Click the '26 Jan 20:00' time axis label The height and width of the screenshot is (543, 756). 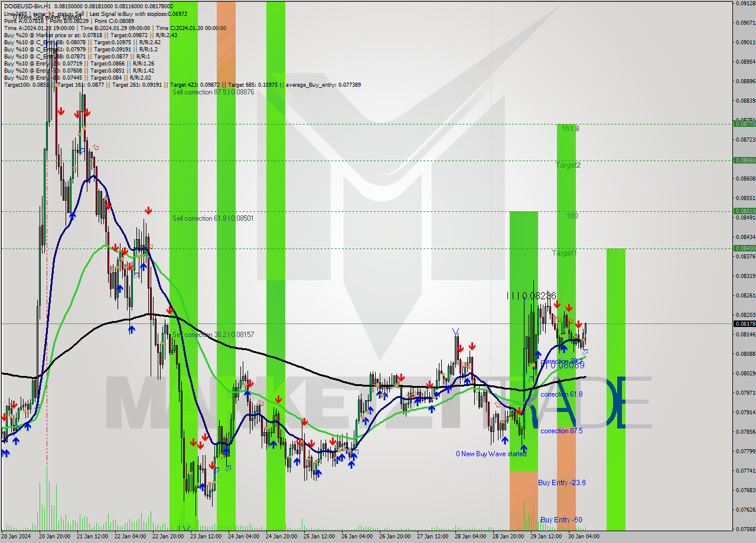click(x=395, y=536)
